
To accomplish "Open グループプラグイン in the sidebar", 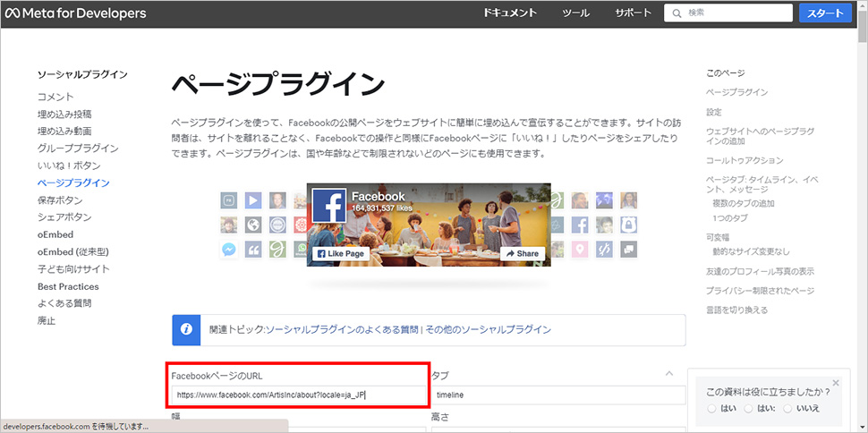I will (78, 149).
